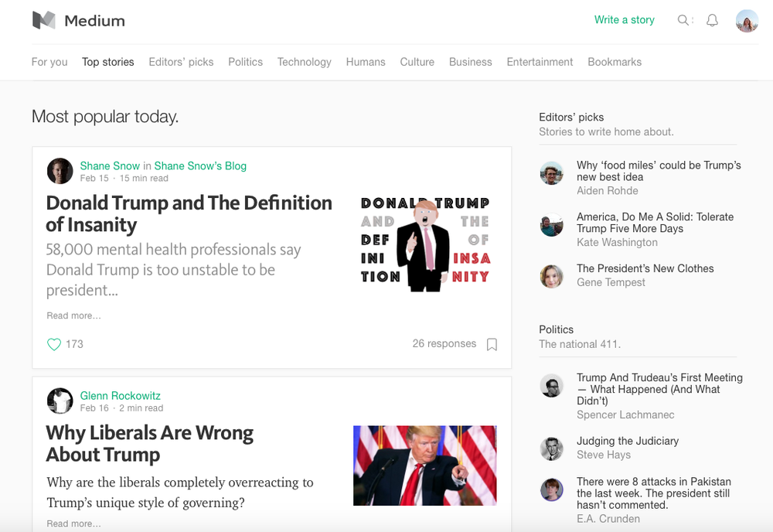Click the Medium logo icon
This screenshot has width=773, height=532.
tap(44, 20)
